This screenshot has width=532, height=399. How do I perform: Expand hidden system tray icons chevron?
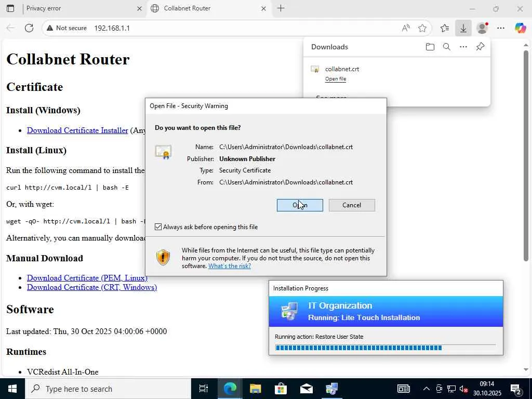427,389
